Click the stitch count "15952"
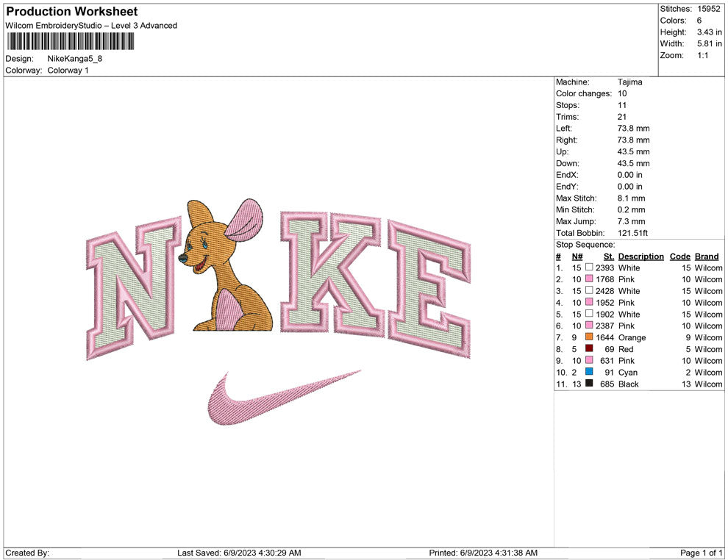Image resolution: width=728 pixels, height=560 pixels. coord(709,9)
